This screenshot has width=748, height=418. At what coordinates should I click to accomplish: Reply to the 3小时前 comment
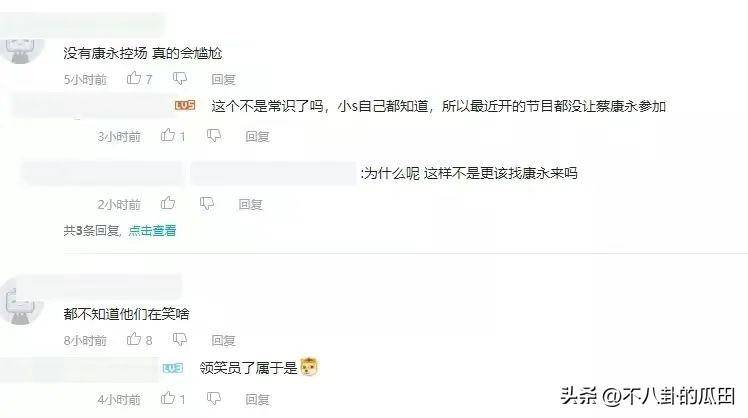(x=257, y=136)
